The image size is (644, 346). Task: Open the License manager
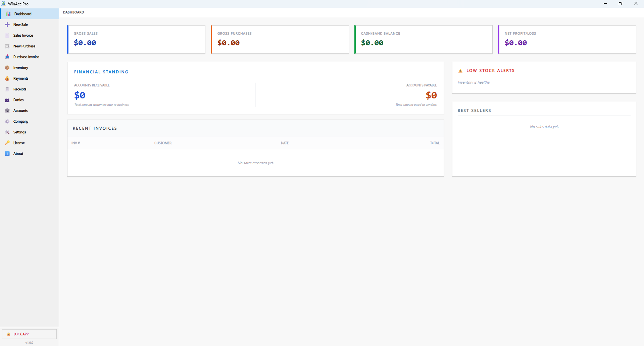tap(19, 143)
